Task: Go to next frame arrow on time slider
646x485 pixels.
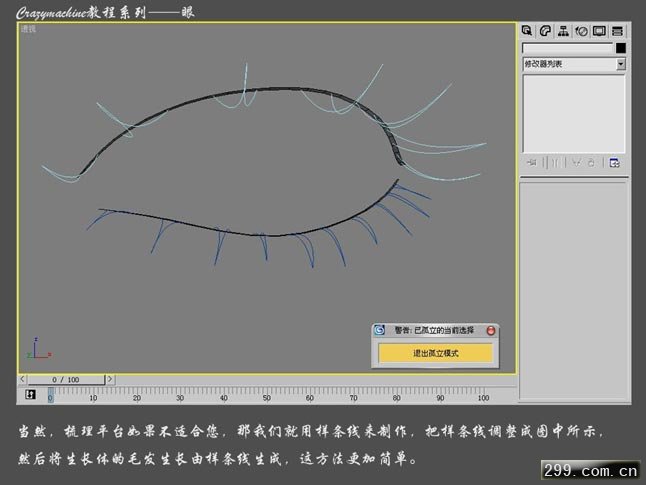Action: tap(110, 379)
